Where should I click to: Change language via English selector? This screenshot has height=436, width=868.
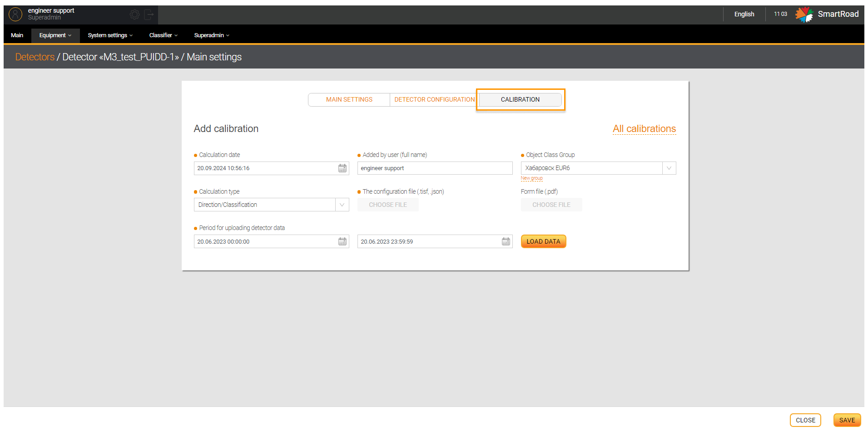tap(744, 14)
